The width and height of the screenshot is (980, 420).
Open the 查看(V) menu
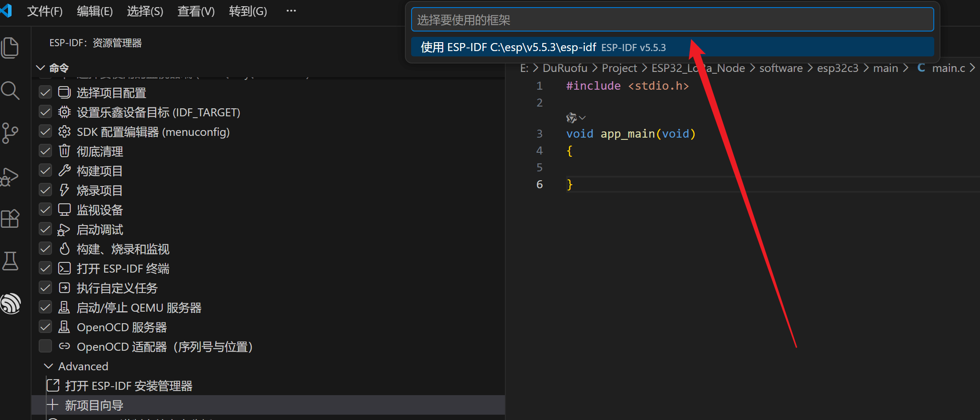pos(196,11)
